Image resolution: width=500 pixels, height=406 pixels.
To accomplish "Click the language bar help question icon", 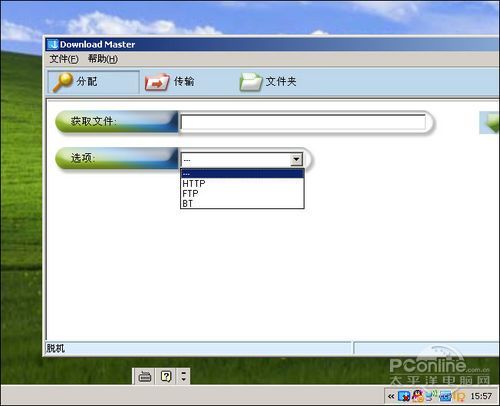I will click(166, 377).
